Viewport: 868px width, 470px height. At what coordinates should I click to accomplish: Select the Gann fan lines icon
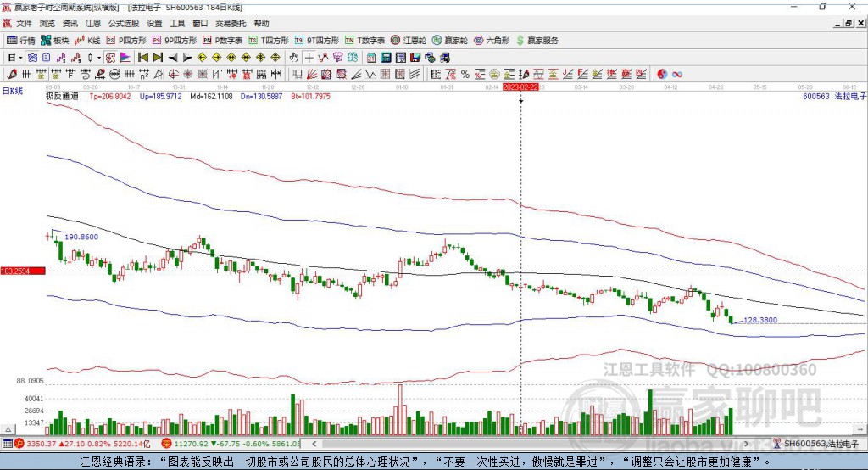click(x=312, y=74)
